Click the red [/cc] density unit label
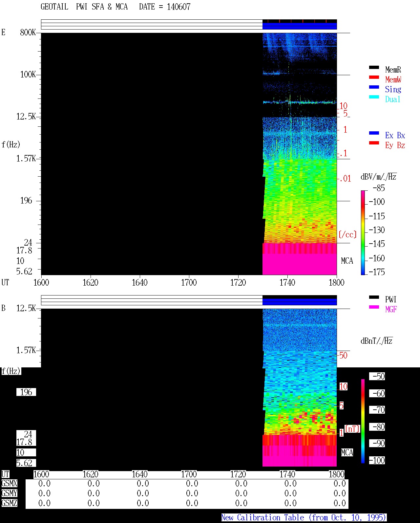The width and height of the screenshot is (420, 523). [x=347, y=234]
